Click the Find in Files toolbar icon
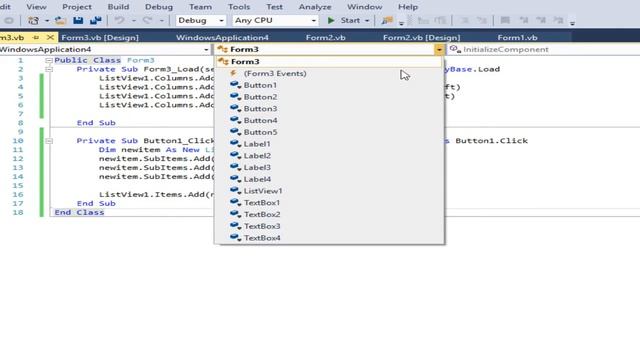 (387, 20)
